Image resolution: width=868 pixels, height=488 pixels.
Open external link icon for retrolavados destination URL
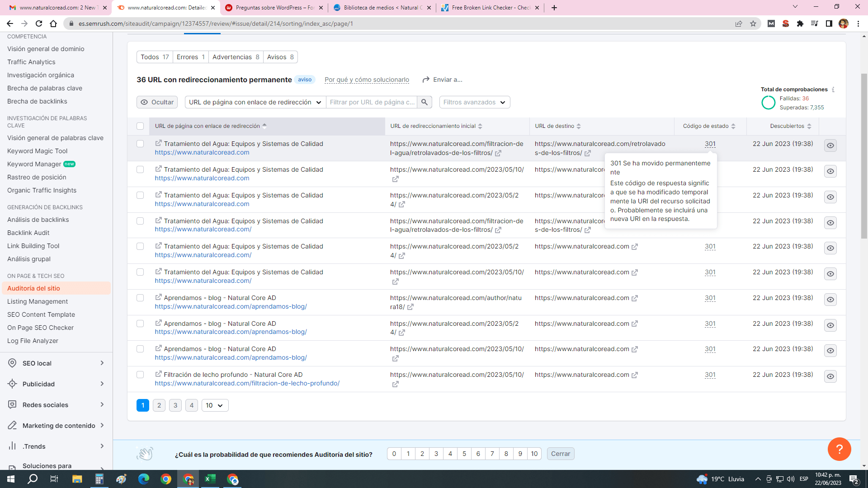(x=588, y=153)
